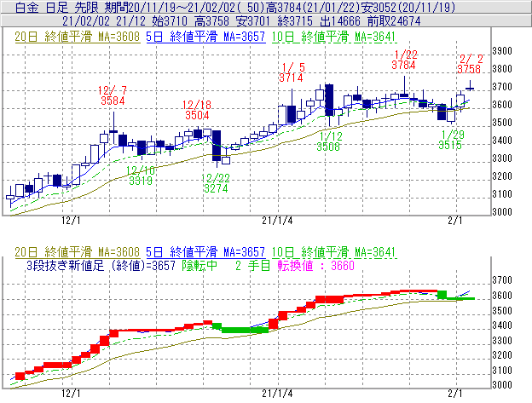Screen dimensions: 532x403
Task: Click the 2/2 3758 high annotation
Action: click(469, 64)
